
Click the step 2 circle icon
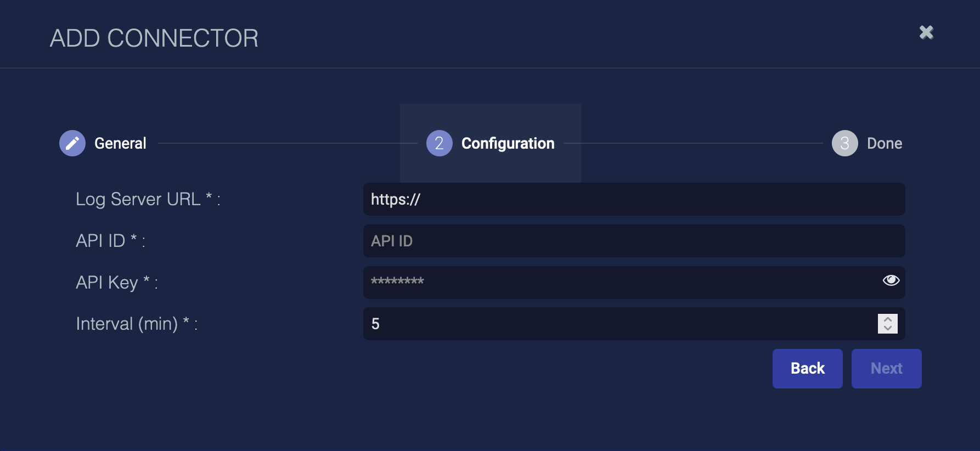click(440, 143)
